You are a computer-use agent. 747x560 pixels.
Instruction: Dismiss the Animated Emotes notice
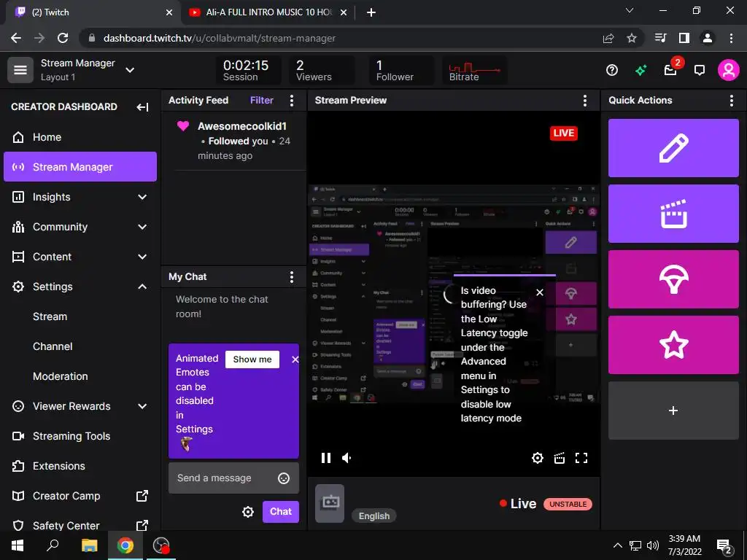295,359
